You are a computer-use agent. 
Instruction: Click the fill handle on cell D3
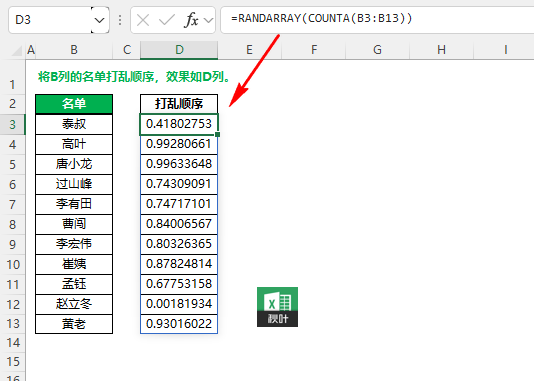(218, 134)
